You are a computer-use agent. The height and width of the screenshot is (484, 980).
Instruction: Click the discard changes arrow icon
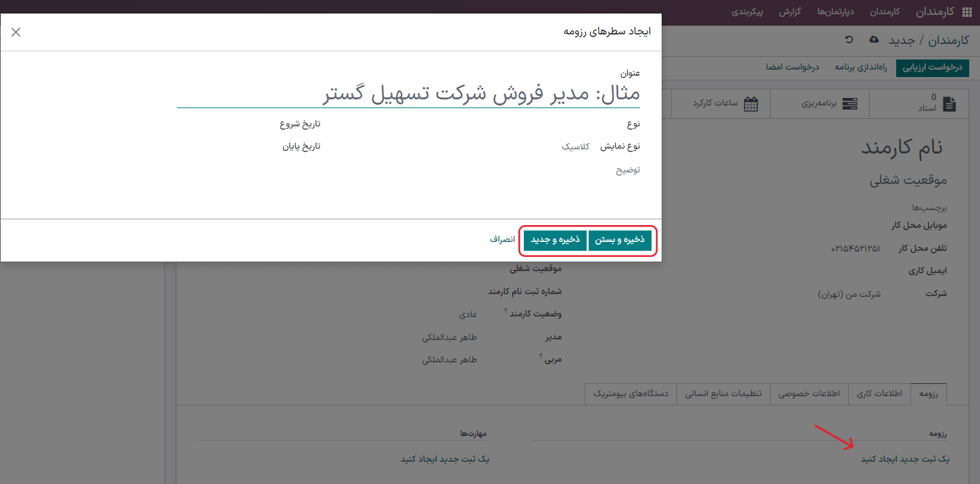[x=849, y=39]
